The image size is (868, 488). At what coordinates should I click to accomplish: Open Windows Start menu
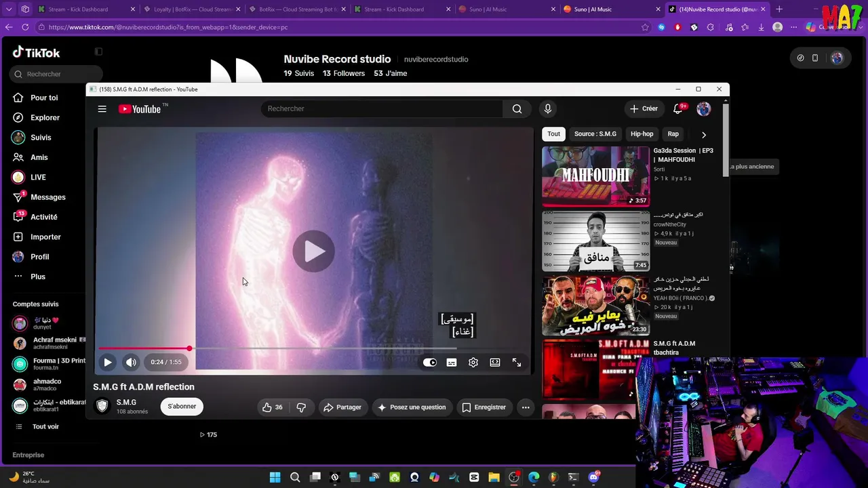275,477
